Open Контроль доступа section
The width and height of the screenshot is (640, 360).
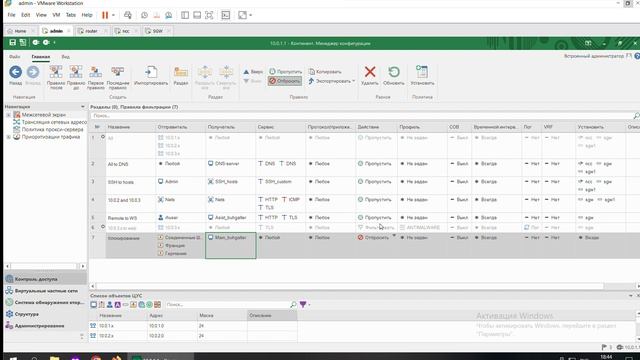45,279
